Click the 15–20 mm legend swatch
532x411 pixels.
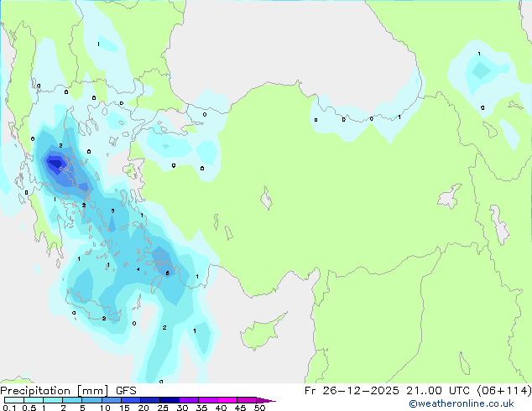[131, 400]
